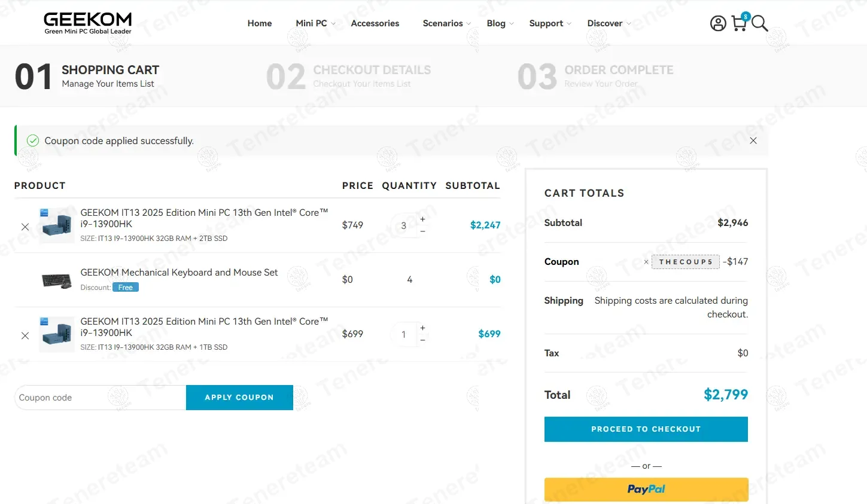Remove the 2TB SSD Mini PC item
This screenshot has width=867, height=504.
pyautogui.click(x=25, y=227)
